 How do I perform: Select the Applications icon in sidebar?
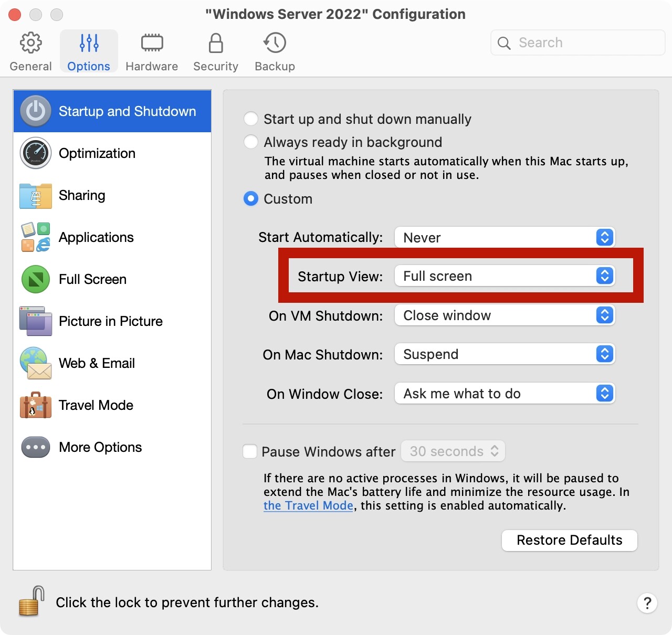tap(36, 237)
